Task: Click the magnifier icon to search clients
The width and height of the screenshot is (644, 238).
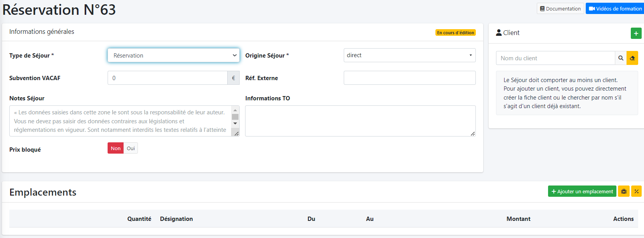Action: [621, 58]
